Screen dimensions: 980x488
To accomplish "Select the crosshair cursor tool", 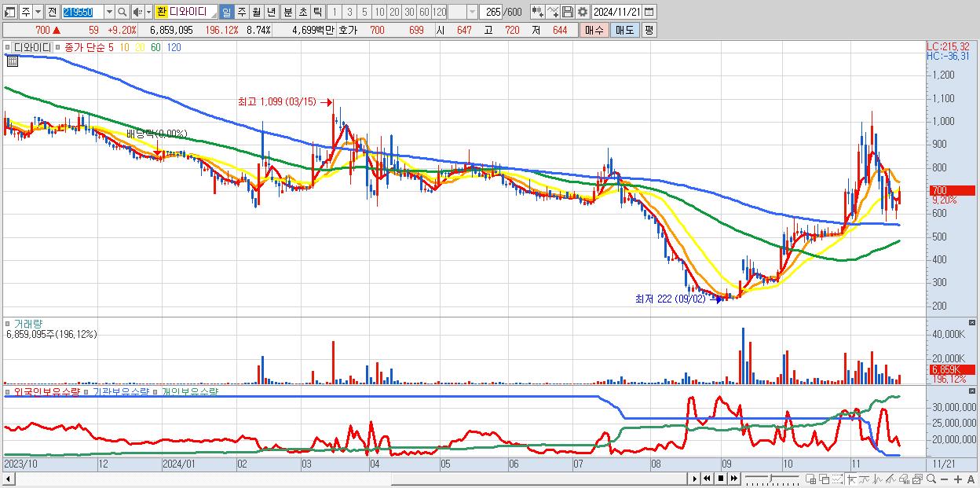I will point(852,479).
